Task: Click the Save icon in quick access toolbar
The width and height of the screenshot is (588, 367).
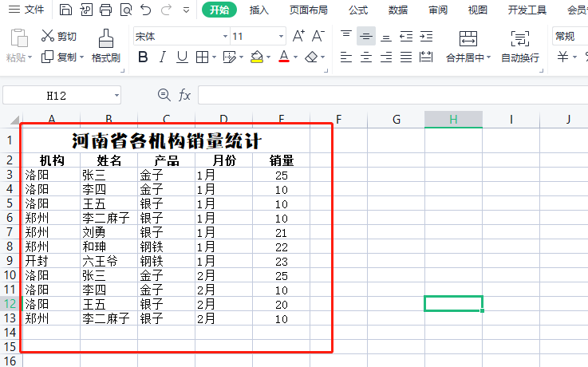Action: click(65, 10)
